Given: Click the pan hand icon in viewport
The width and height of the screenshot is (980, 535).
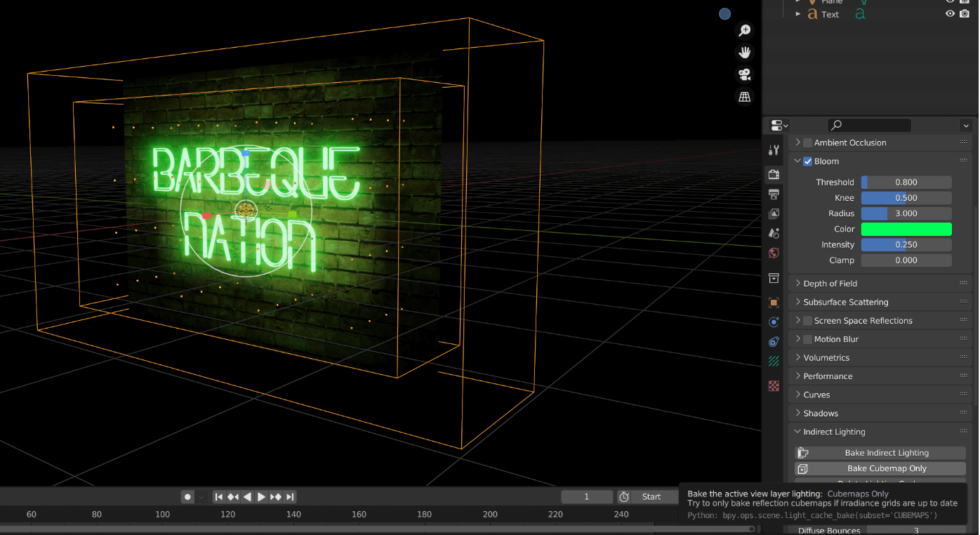Looking at the screenshot, I should 744,53.
